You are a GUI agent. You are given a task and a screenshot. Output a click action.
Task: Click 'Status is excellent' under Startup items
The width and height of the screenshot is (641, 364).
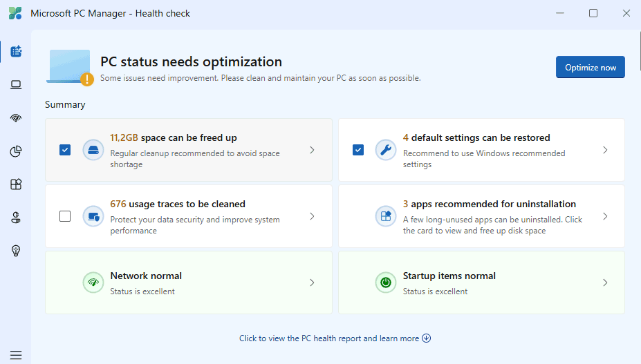(435, 291)
